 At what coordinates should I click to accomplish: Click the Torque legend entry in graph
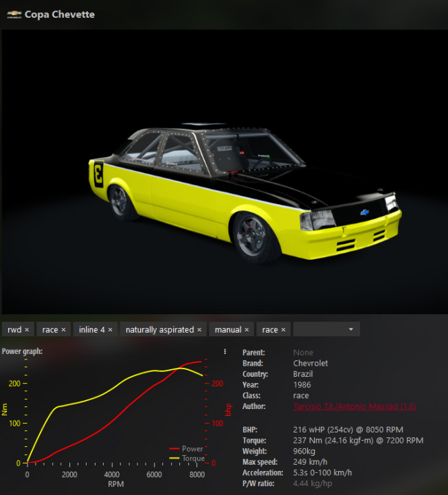pos(187,458)
